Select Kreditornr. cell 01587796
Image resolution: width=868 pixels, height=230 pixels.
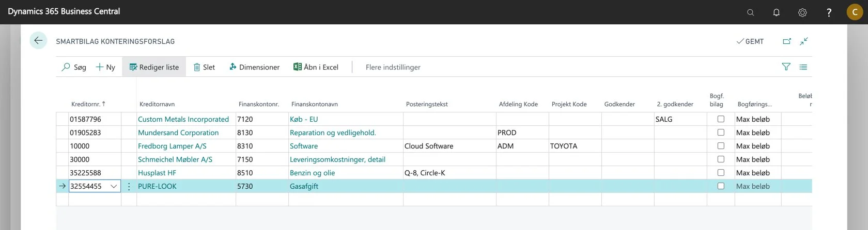[x=95, y=119]
